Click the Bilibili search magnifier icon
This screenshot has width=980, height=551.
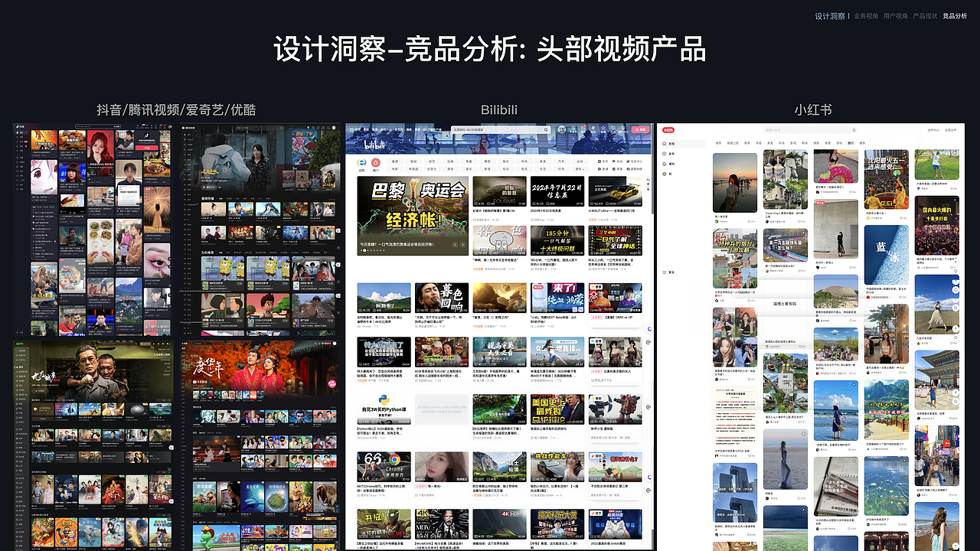click(x=546, y=130)
